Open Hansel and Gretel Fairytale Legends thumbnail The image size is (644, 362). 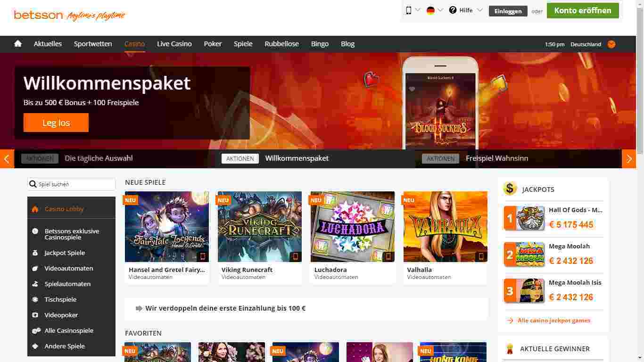pyautogui.click(x=167, y=227)
